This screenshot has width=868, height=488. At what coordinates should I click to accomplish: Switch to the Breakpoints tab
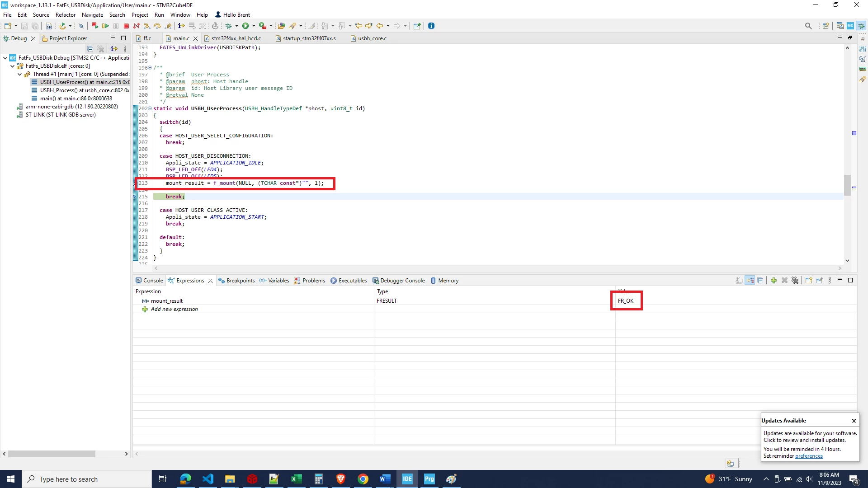click(236, 281)
